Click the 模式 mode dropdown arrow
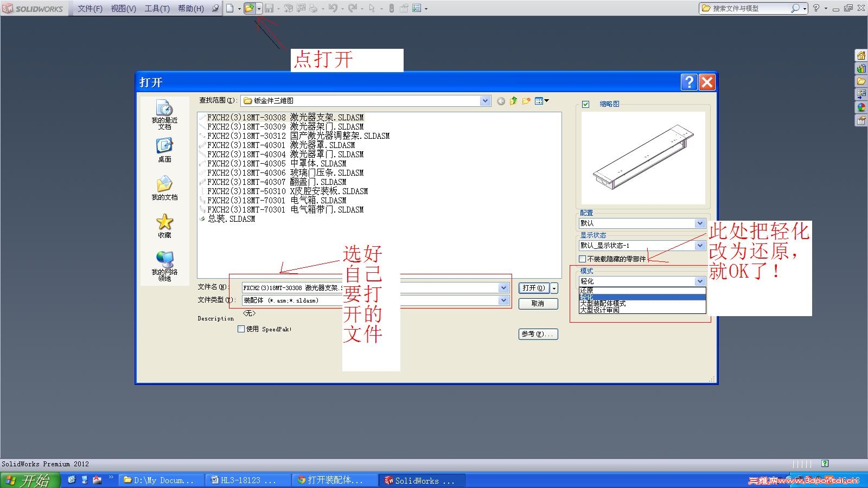 pyautogui.click(x=700, y=281)
